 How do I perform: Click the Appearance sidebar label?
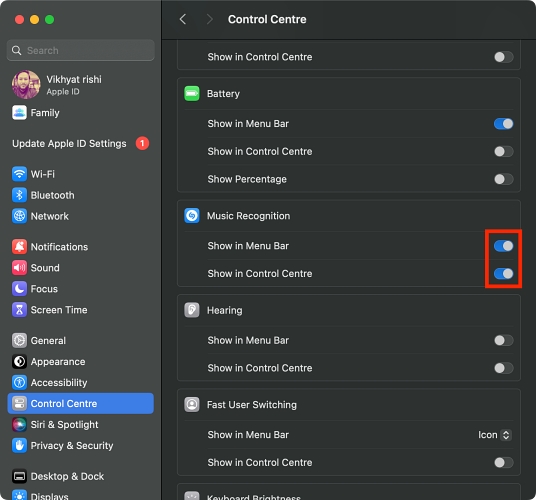58,362
